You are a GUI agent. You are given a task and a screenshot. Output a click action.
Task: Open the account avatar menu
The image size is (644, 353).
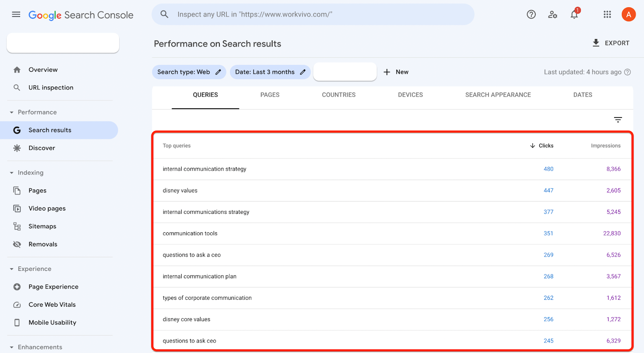pyautogui.click(x=628, y=14)
